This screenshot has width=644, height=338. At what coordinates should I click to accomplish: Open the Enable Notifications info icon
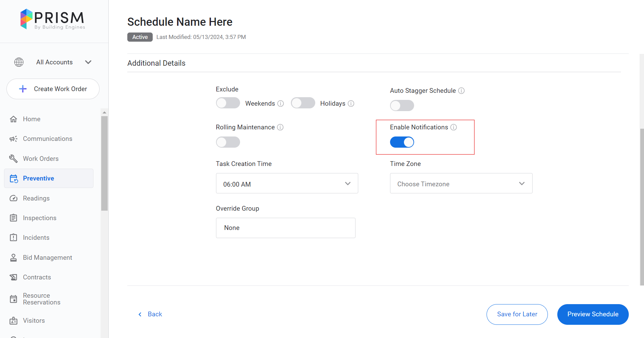pyautogui.click(x=454, y=127)
